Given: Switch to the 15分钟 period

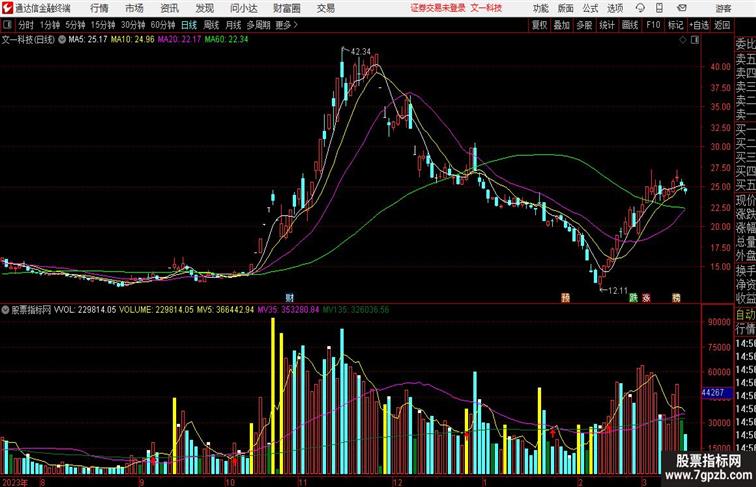Looking at the screenshot, I should point(103,25).
